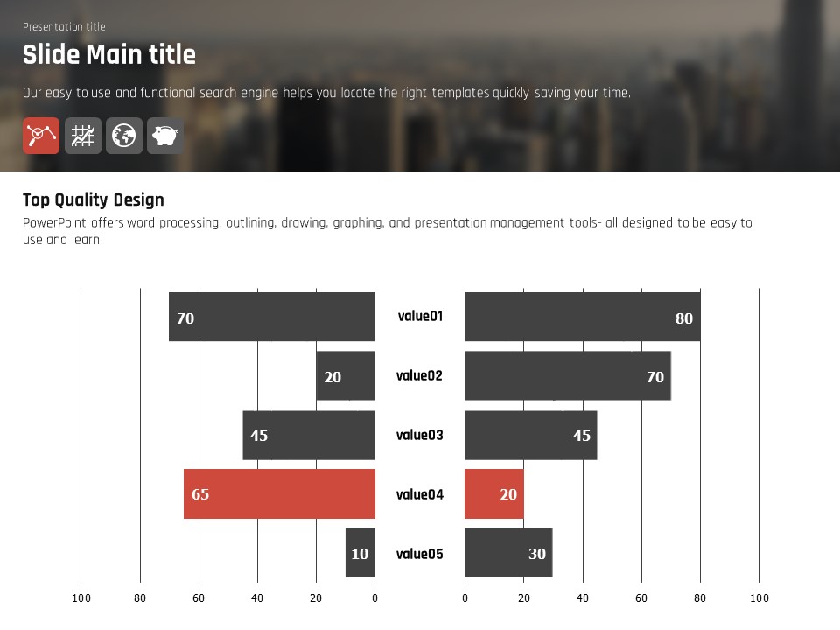The height and width of the screenshot is (630, 840).
Task: Click the Slide Main title heading
Action: (109, 55)
